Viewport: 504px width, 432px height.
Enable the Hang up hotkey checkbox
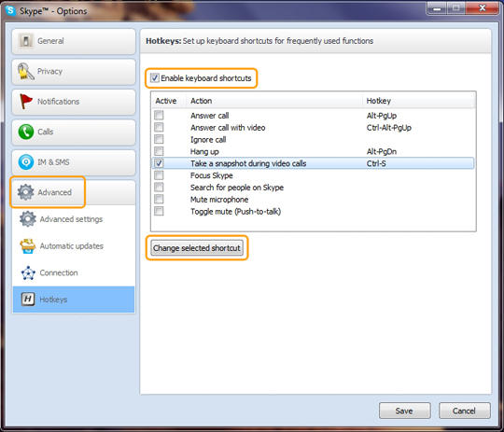[159, 151]
